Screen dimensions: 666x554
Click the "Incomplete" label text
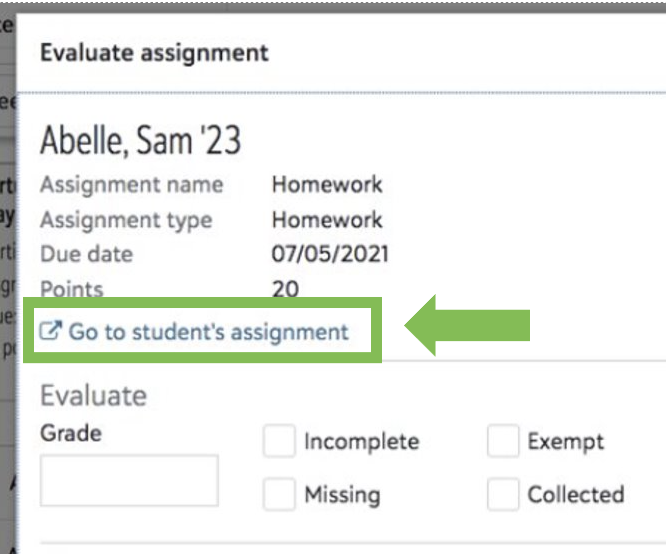click(x=361, y=441)
